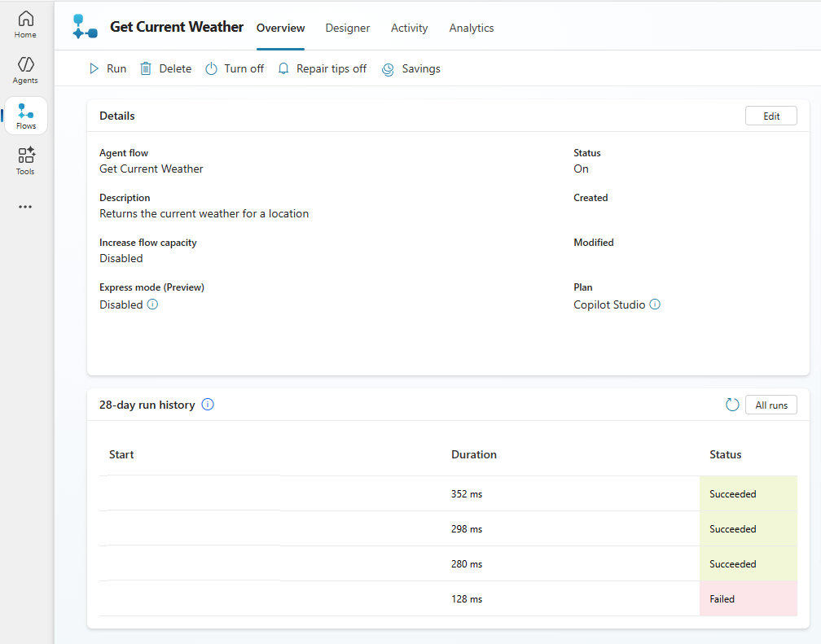The height and width of the screenshot is (644, 821).
Task: Click the info icon next to Copilot Studio plan
Action: click(x=655, y=304)
